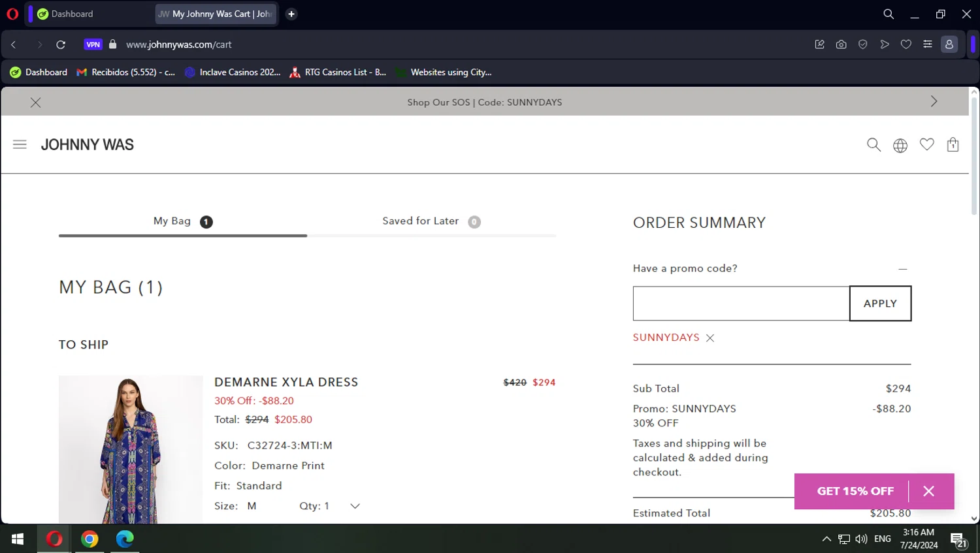
Task: Open the wishlist heart icon in site header
Action: (926, 144)
